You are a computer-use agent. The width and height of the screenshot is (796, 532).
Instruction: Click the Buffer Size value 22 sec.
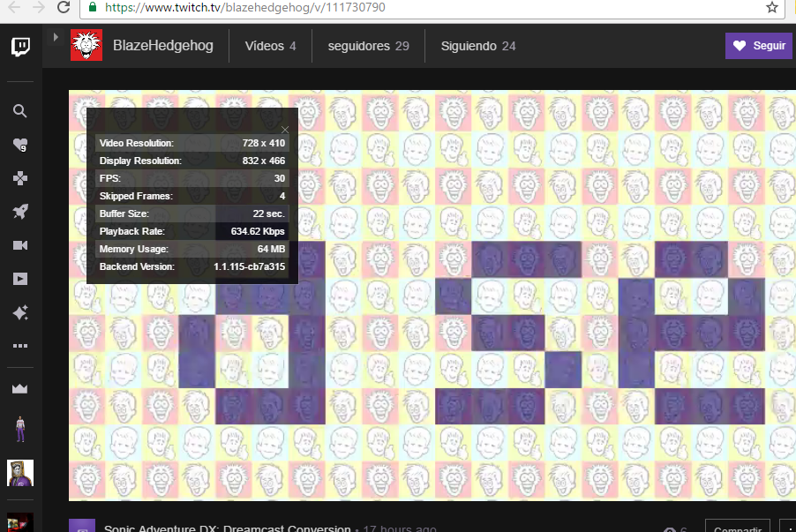pos(268,214)
